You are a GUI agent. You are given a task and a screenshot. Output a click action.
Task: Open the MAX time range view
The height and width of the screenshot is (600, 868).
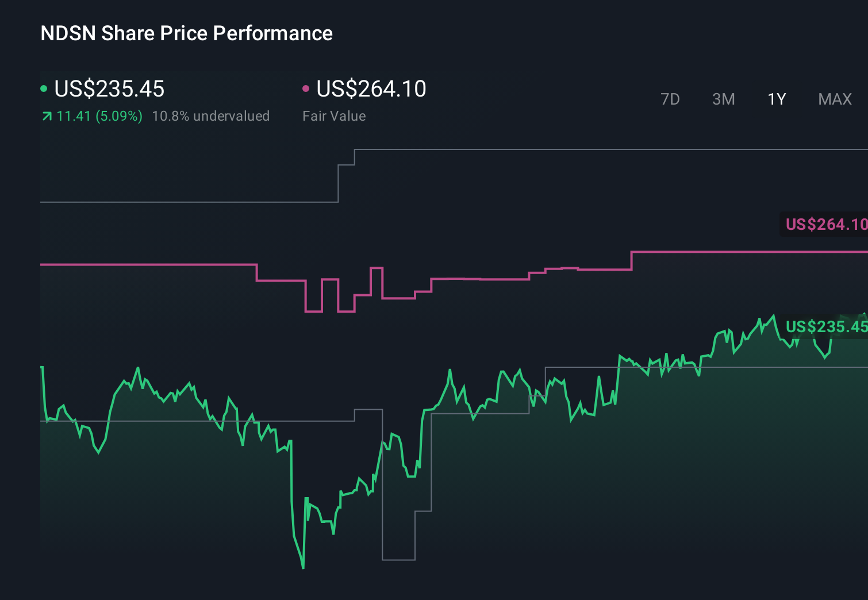tap(834, 99)
